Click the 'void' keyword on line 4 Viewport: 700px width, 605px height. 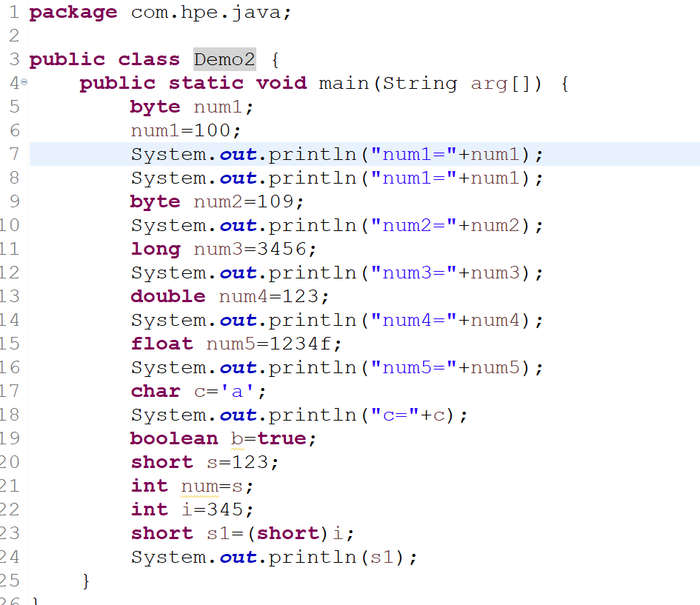coord(281,84)
